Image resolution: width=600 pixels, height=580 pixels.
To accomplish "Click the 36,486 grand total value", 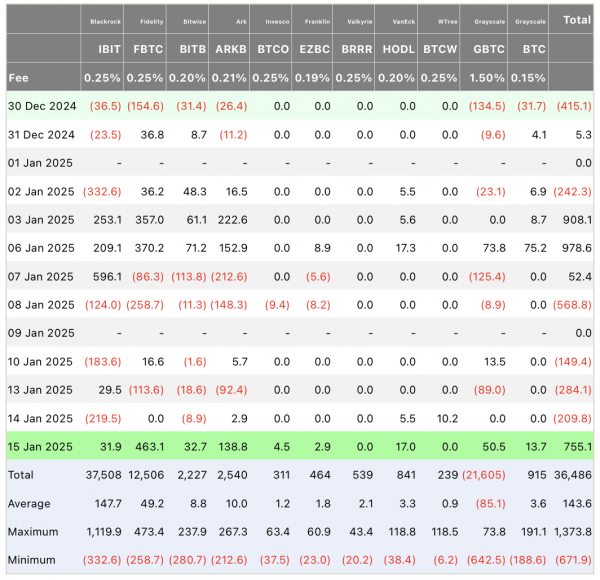I will pyautogui.click(x=573, y=475).
